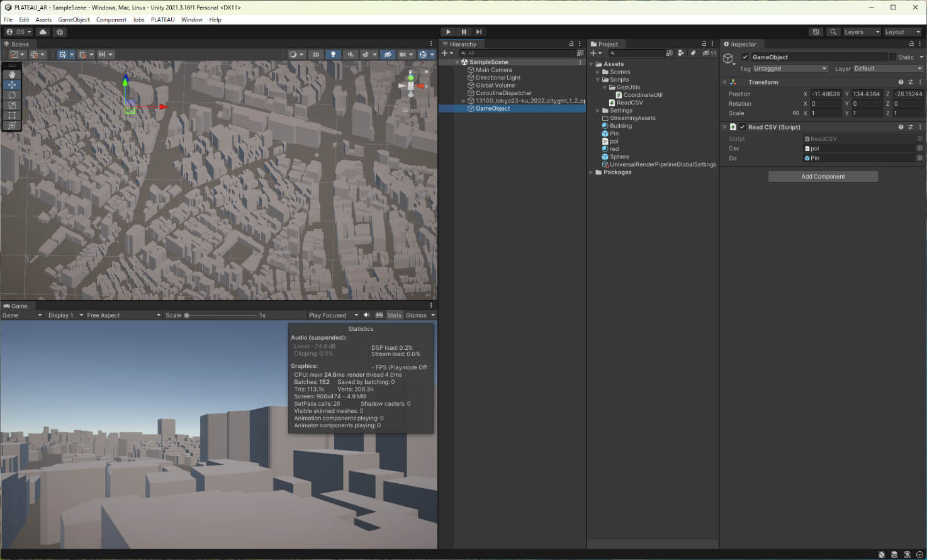Viewport: 927px width, 560px height.
Task: Step one frame forward
Action: point(479,32)
